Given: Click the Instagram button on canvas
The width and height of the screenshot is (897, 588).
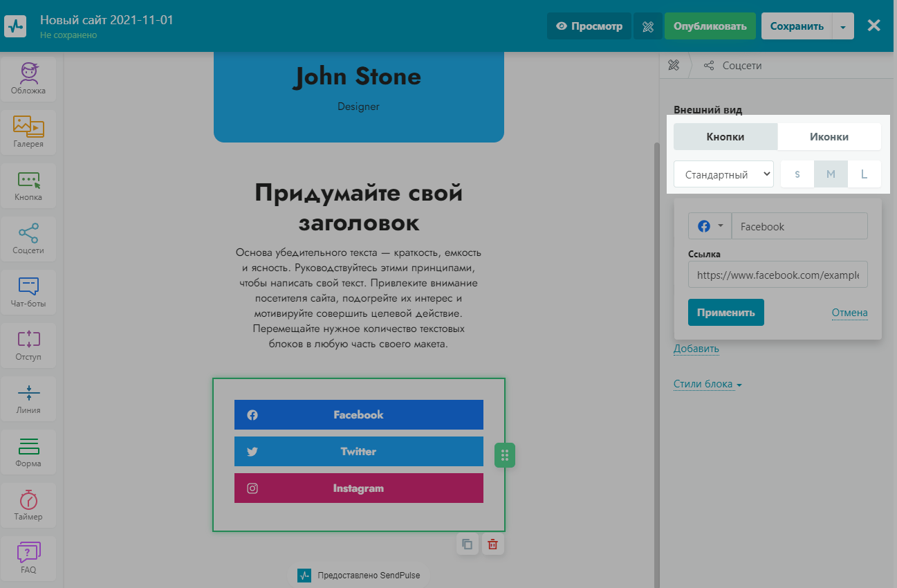Looking at the screenshot, I should (x=359, y=488).
